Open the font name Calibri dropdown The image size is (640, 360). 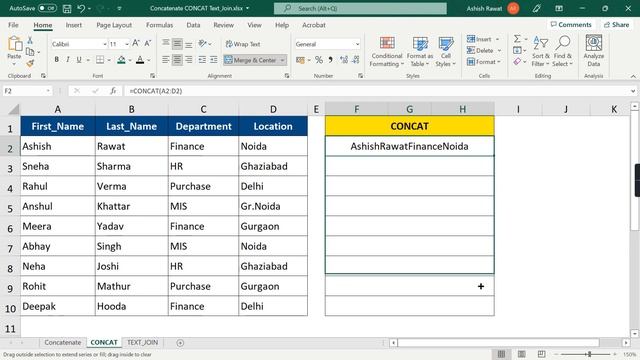(x=104, y=44)
